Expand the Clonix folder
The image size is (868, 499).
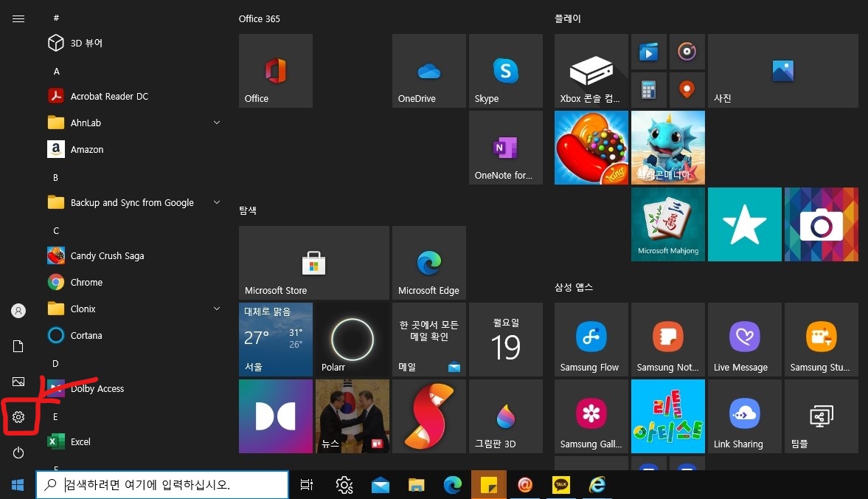(136, 309)
